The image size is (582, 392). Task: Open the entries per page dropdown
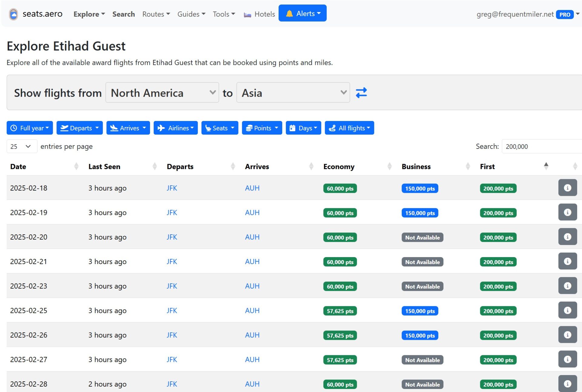coord(22,146)
